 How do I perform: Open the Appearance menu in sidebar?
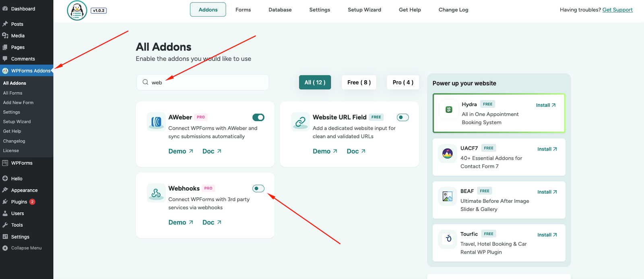[24, 190]
